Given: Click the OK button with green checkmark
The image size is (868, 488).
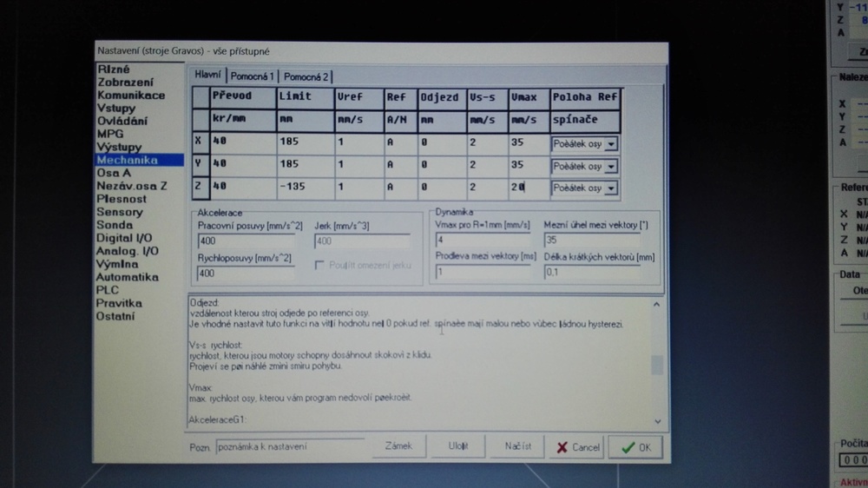Looking at the screenshot, I should click(x=635, y=447).
